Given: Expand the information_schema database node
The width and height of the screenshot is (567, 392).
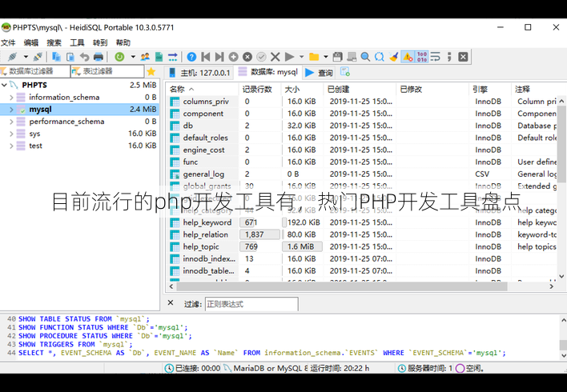Looking at the screenshot, I should (x=11, y=97).
